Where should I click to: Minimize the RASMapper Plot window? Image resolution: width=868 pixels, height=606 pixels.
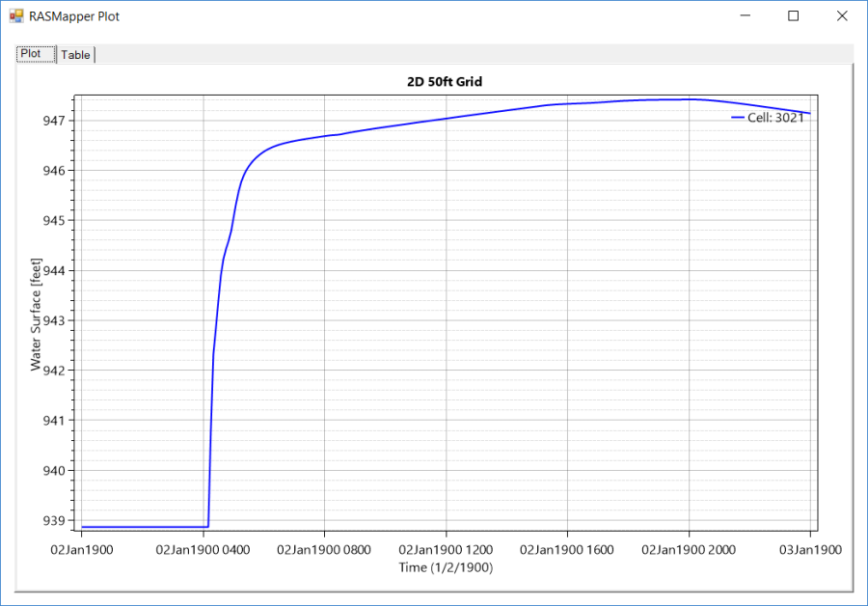pyautogui.click(x=746, y=15)
